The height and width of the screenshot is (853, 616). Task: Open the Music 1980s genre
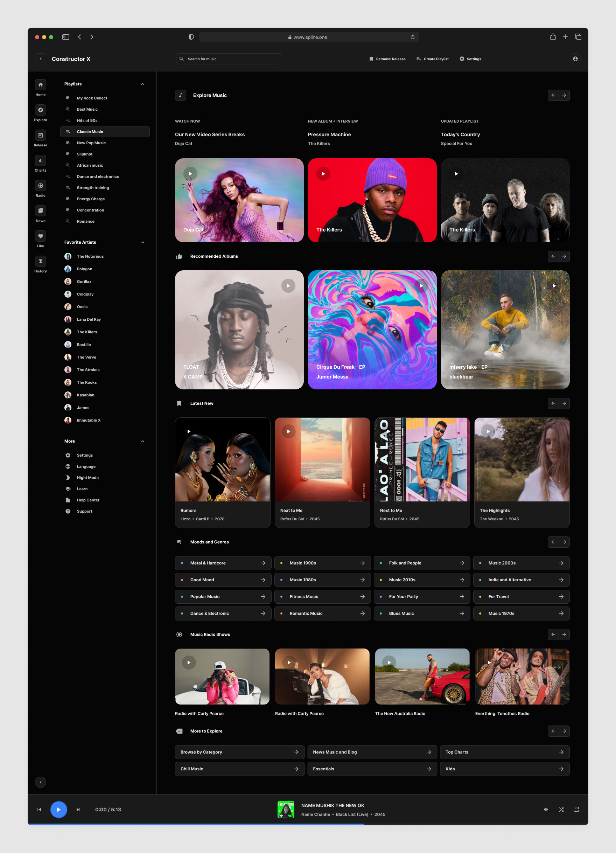[x=322, y=580]
